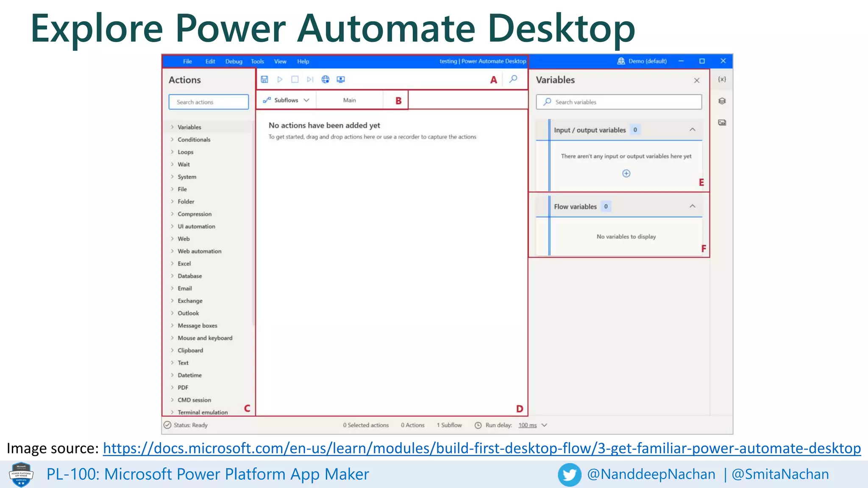Collapse Flow variables section
Viewport: 868px width, 488px height.
[x=692, y=206]
